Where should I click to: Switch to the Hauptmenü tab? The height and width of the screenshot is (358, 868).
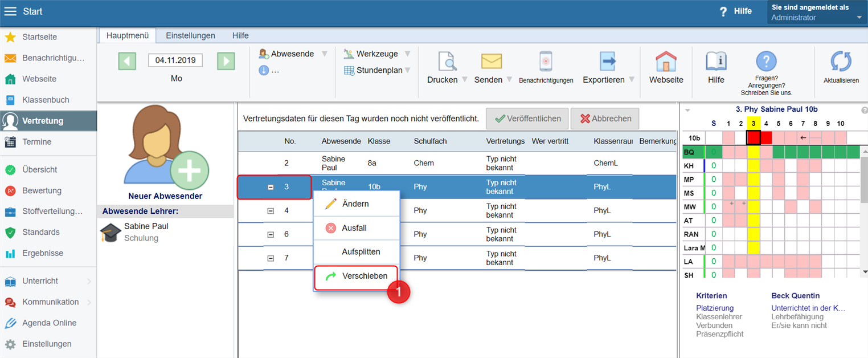[x=128, y=35]
